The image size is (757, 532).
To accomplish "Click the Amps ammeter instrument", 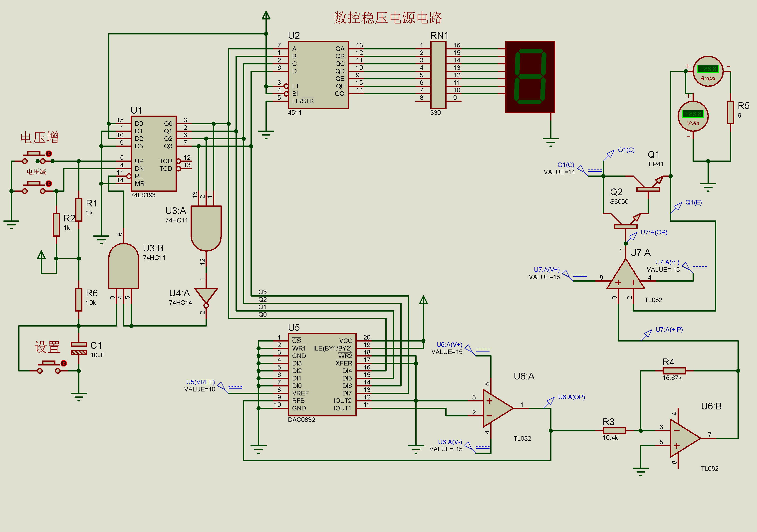I will 708,72.
